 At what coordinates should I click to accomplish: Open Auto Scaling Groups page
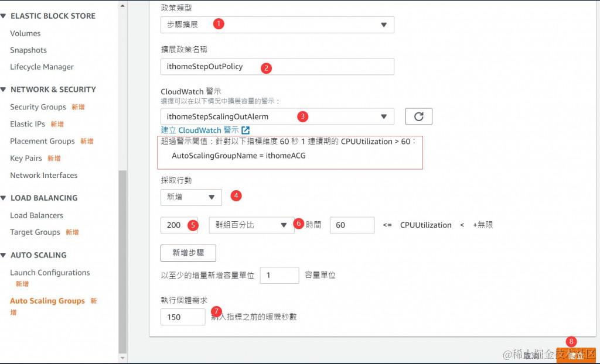pos(47,301)
